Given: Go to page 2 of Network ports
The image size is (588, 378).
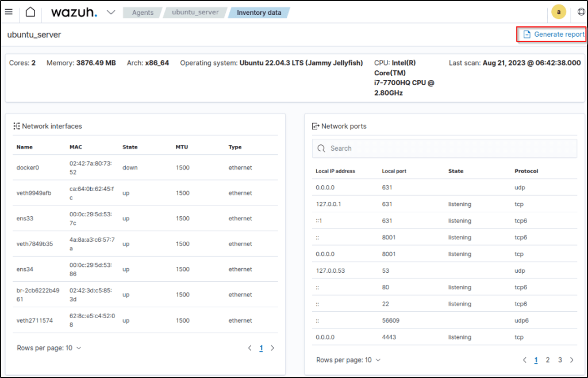Looking at the screenshot, I should [548, 360].
